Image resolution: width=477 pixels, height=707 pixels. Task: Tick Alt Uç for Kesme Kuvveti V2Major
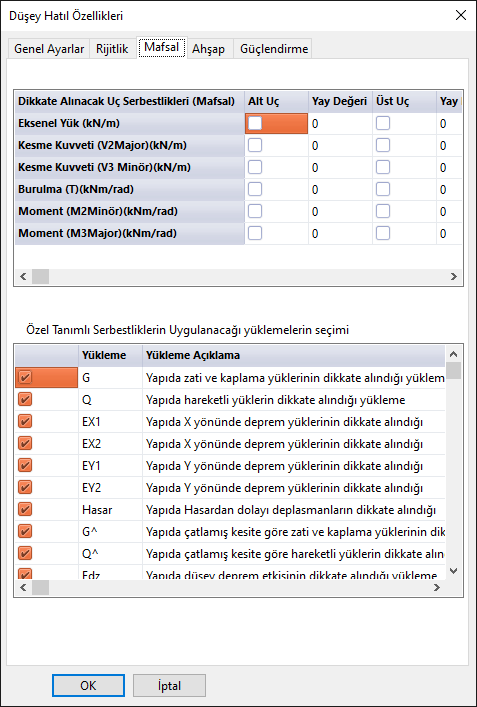255,145
